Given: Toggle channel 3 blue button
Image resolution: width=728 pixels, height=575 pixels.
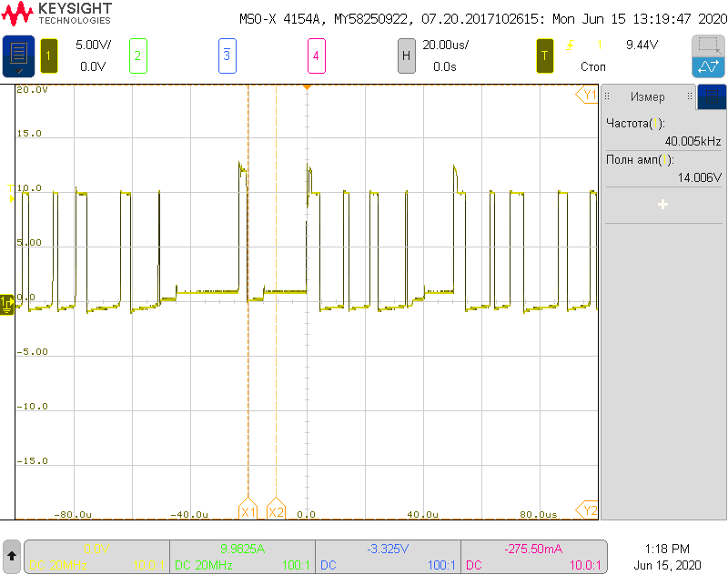Looking at the screenshot, I should point(227,56).
